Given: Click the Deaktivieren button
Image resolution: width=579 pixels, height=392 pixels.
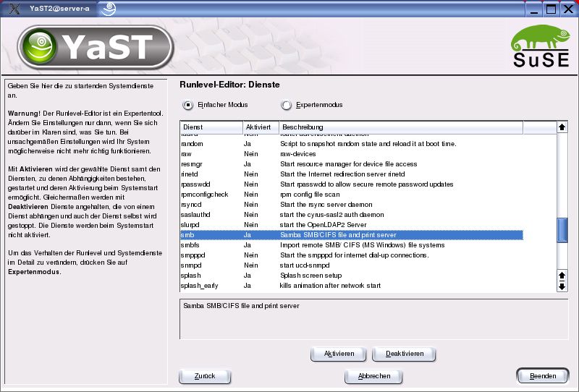Looking at the screenshot, I should (x=405, y=354).
